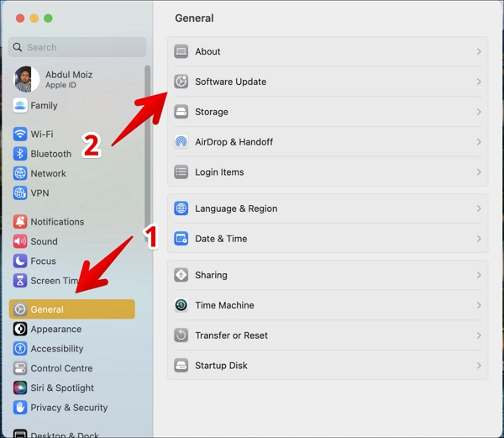Click the AirDrop & Handoff icon
Image resolution: width=504 pixels, height=438 pixels.
(x=181, y=142)
